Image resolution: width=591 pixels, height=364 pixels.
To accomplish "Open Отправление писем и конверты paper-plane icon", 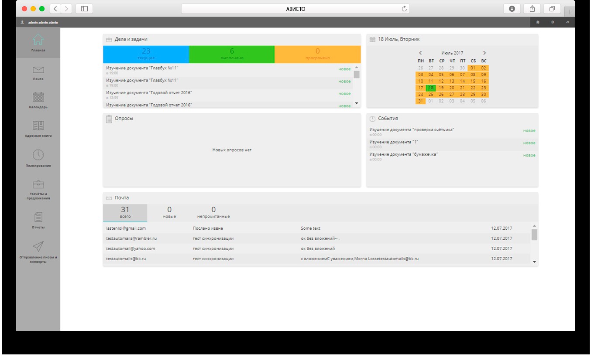I will tap(38, 246).
